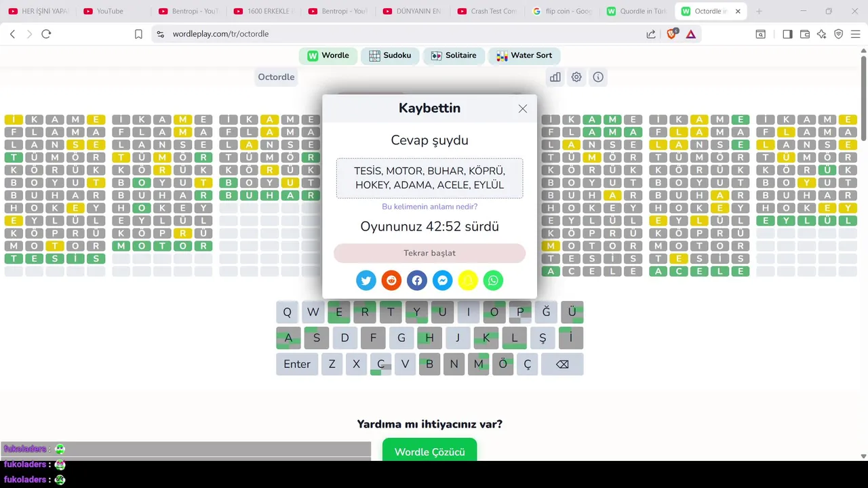The height and width of the screenshot is (488, 868).
Task: Tap the J key on keyboard
Action: (x=458, y=338)
